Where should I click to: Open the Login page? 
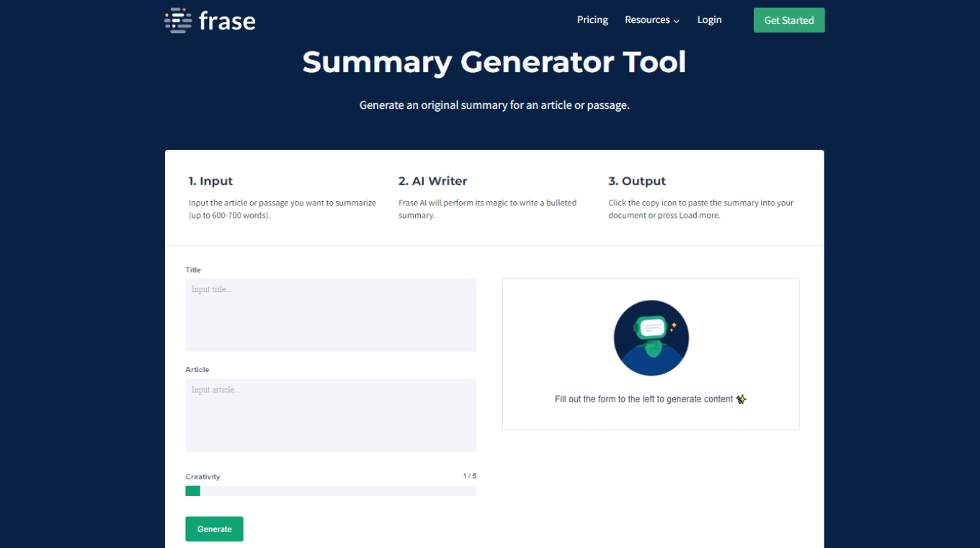[x=709, y=20]
